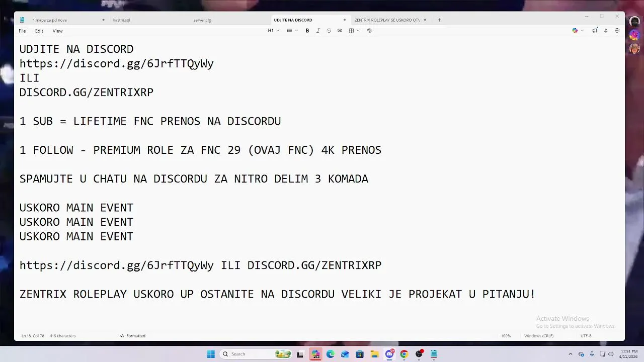Click the first https://discord.gg/6JrfTTQyWy line

[117, 64]
